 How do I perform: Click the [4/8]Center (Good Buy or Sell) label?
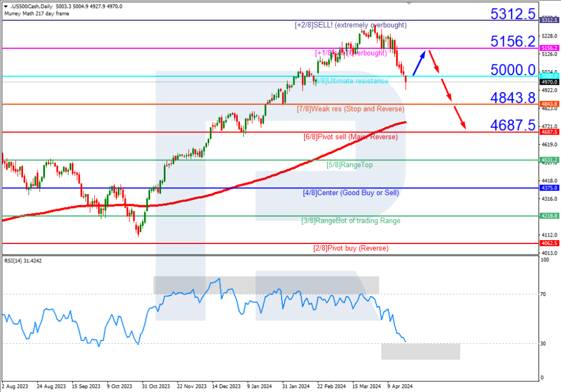(x=351, y=193)
